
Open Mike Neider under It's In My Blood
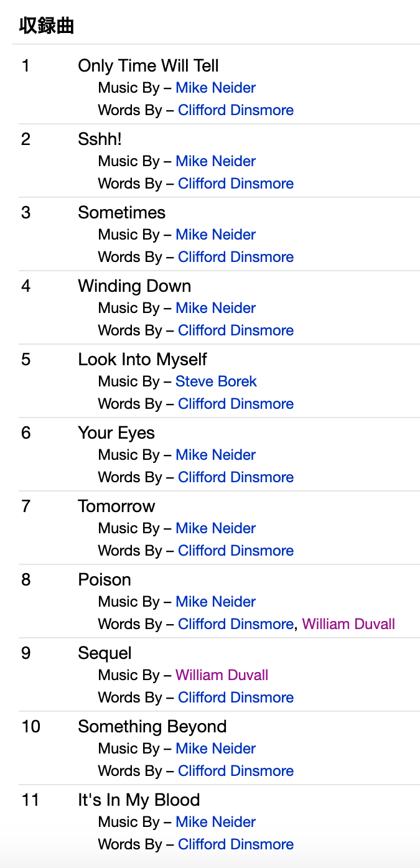[215, 822]
